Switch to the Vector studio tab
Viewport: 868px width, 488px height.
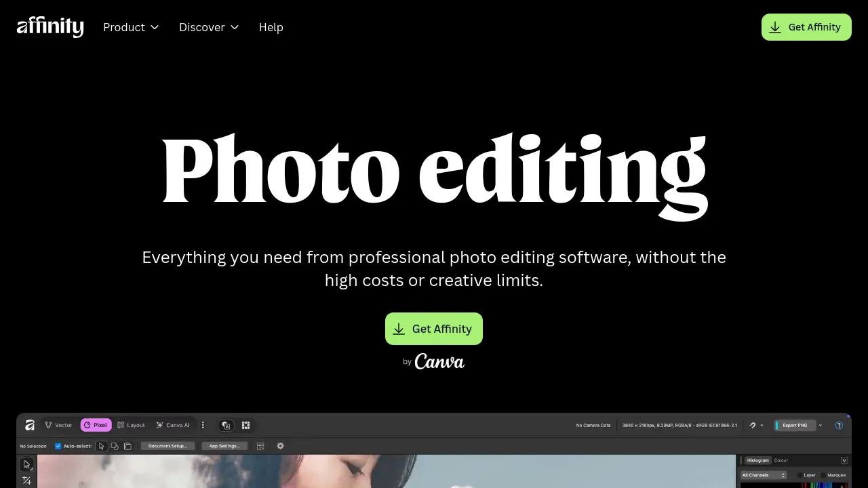(x=59, y=425)
